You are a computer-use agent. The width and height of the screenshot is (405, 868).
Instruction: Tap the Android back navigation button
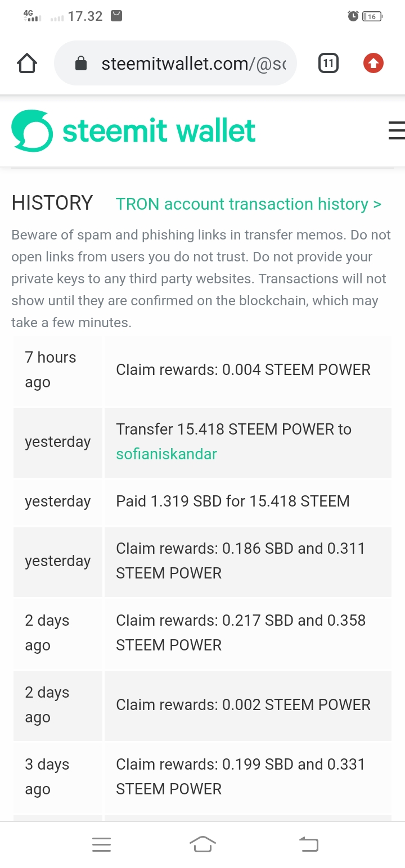click(308, 844)
